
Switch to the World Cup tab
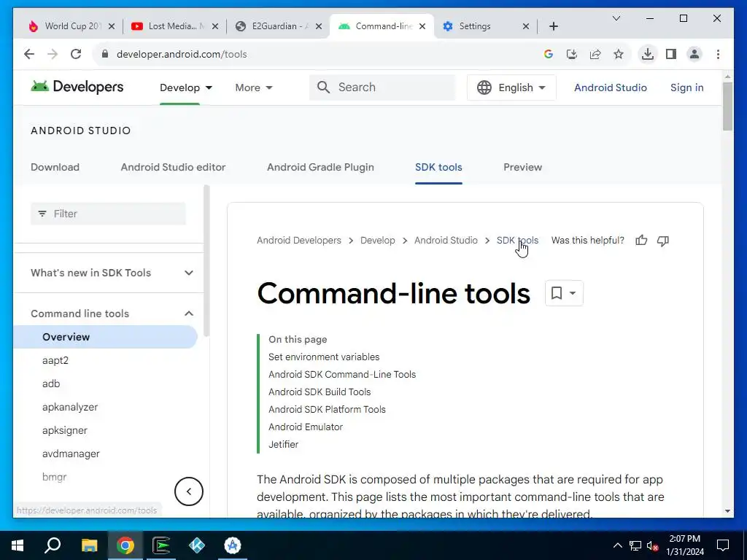71,26
